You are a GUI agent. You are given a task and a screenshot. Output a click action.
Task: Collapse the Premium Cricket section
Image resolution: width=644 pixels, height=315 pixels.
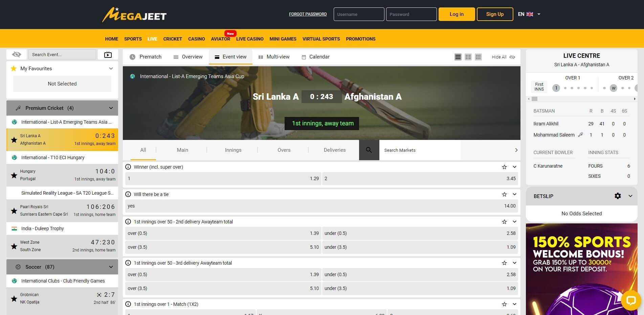[111, 108]
